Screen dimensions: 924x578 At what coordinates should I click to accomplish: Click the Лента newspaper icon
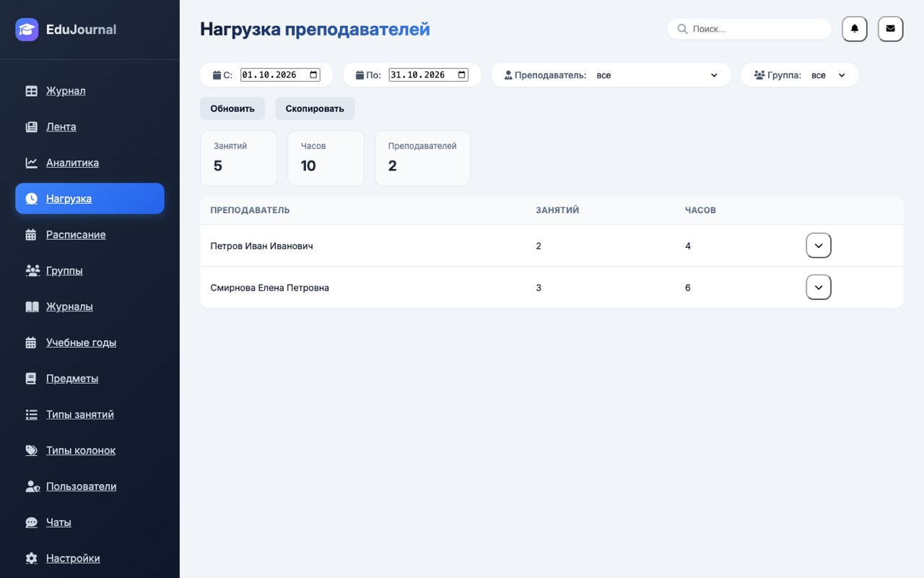(31, 127)
